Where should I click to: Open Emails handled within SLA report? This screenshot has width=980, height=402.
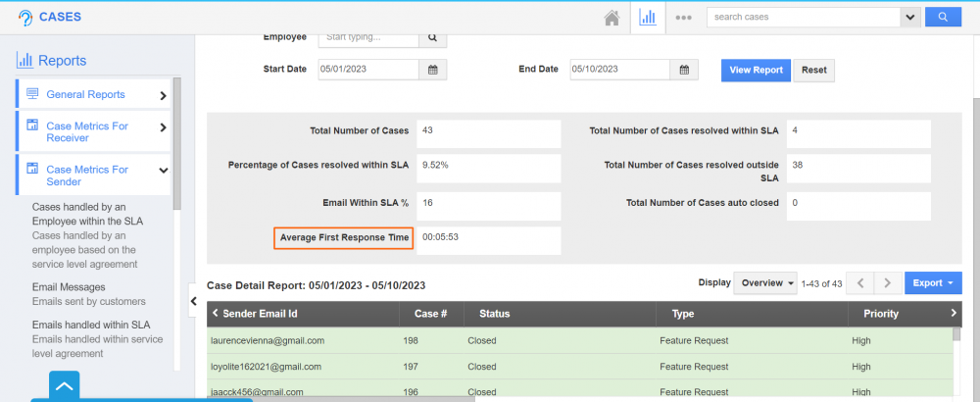pos(91,325)
